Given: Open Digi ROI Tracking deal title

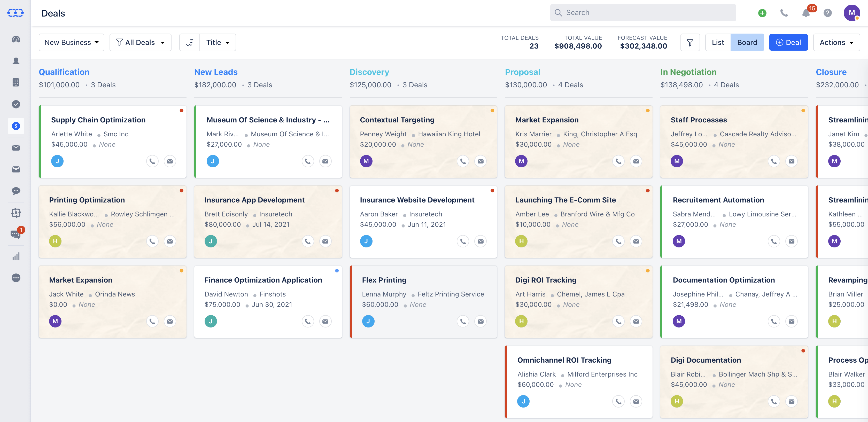Looking at the screenshot, I should [546, 280].
